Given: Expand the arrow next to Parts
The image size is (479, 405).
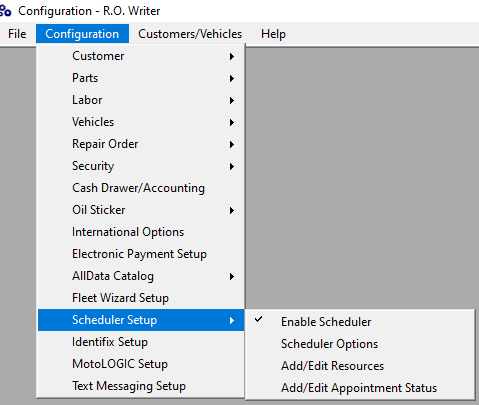Looking at the screenshot, I should pos(232,78).
